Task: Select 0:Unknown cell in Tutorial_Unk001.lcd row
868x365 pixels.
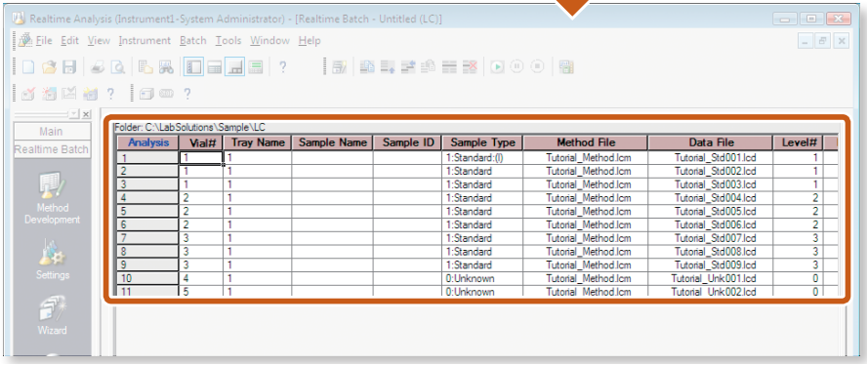Action: (482, 278)
